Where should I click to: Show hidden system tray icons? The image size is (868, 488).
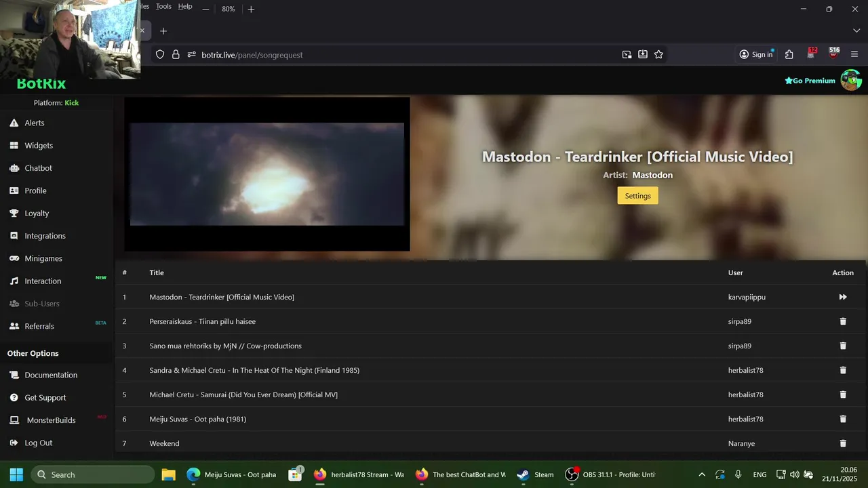pos(702,474)
